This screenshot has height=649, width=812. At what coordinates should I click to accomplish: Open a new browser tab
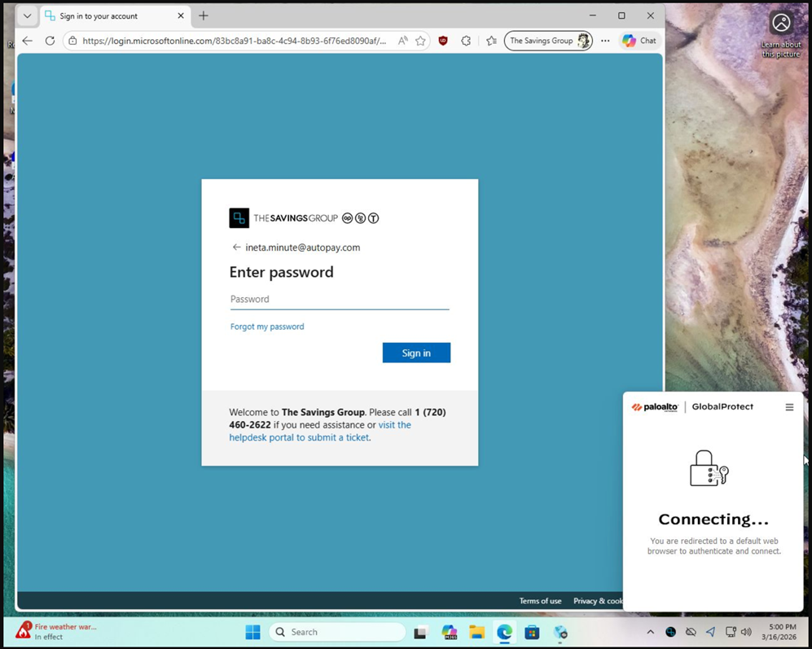pyautogui.click(x=204, y=16)
